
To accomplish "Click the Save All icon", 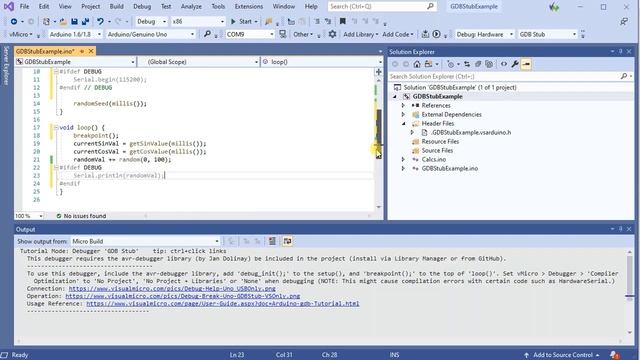I will pyautogui.click(x=85, y=21).
